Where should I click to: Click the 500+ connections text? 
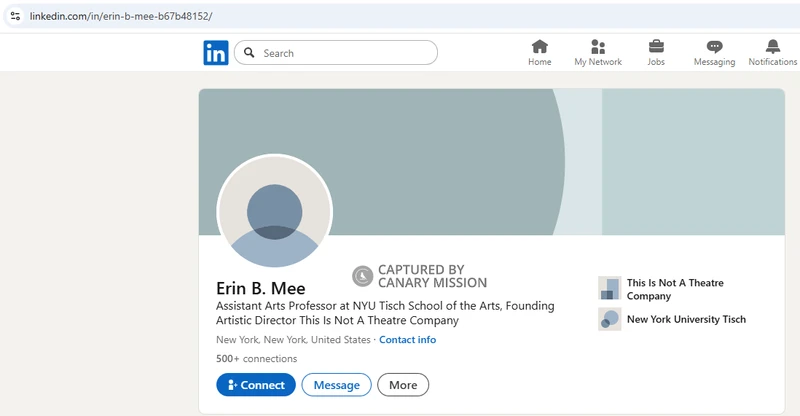point(257,359)
